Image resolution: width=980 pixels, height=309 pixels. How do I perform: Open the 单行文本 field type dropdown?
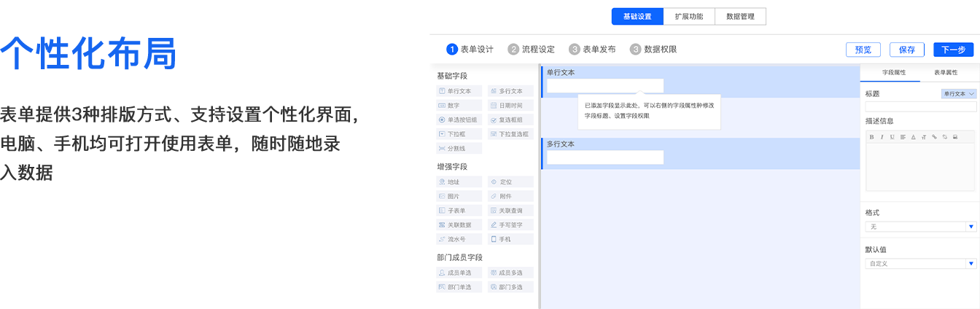(958, 94)
